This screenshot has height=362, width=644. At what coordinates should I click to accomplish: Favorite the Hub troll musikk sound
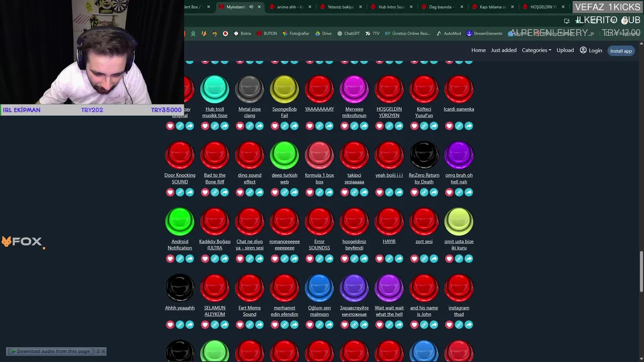205,126
